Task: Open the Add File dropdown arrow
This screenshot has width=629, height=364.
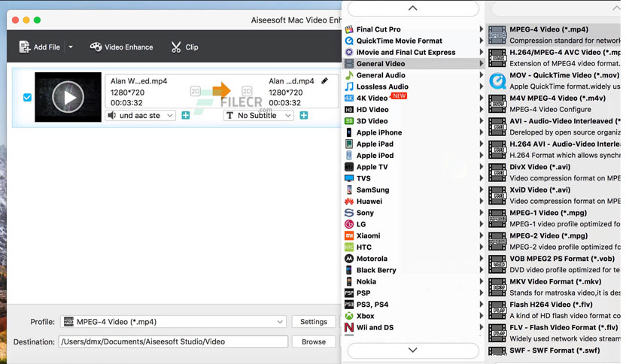Action: tap(71, 47)
